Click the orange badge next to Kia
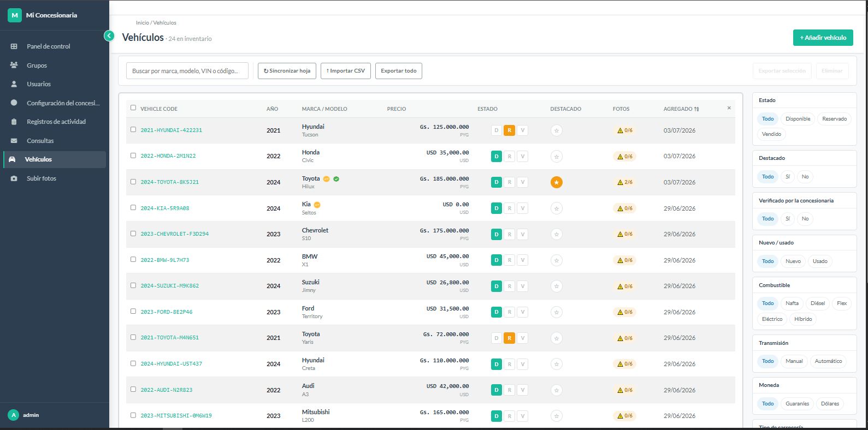Viewport: 868px width, 430px height. 317,205
